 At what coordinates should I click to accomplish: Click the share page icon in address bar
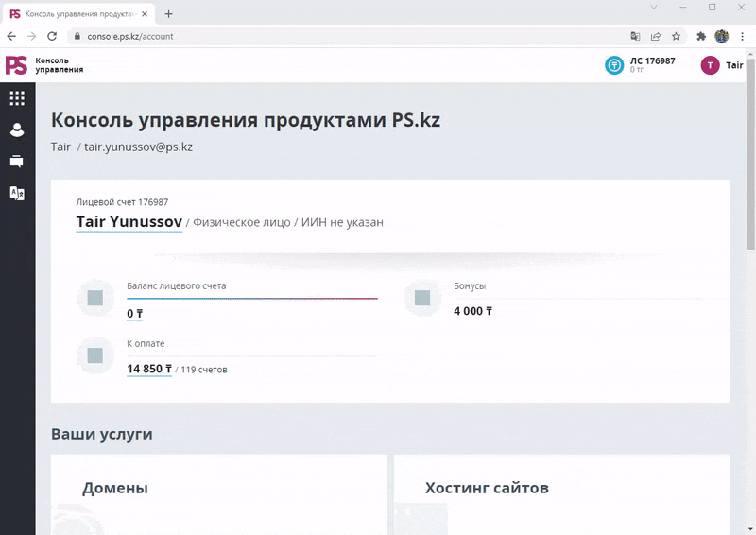pos(656,36)
